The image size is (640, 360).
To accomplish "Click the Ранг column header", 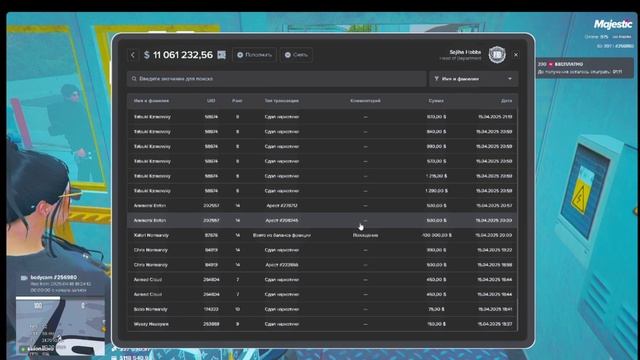I will [x=237, y=100].
